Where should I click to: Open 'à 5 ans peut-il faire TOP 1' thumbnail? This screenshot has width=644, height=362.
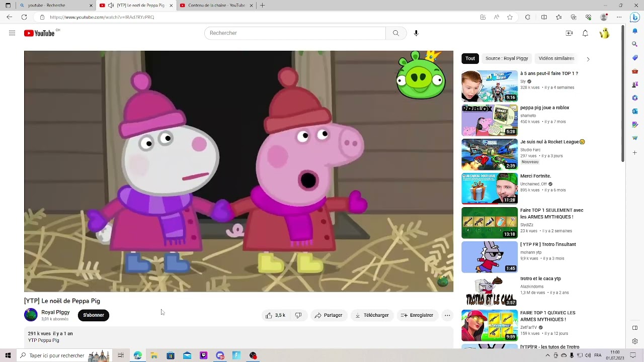pos(490,86)
